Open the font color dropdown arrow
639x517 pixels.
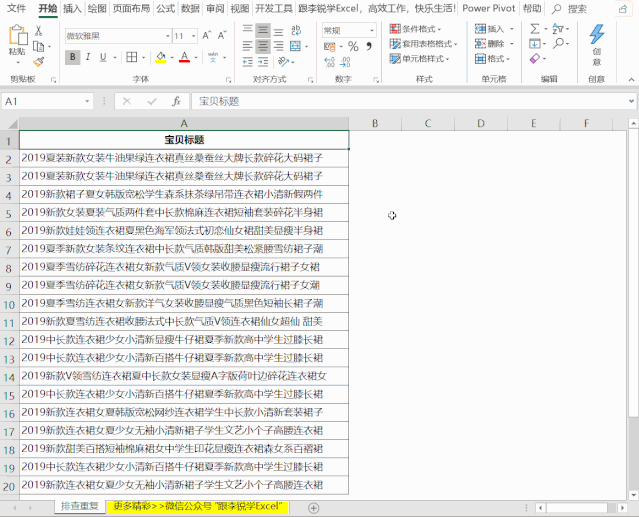click(196, 57)
